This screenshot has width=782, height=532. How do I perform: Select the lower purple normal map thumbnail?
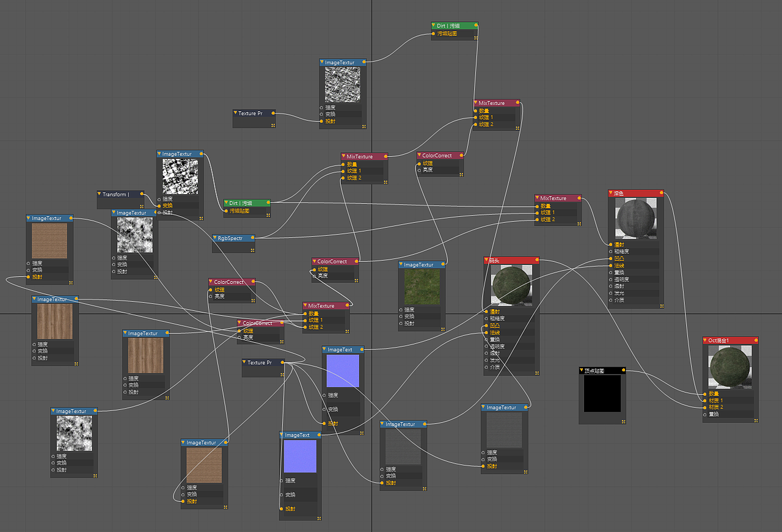(300, 456)
